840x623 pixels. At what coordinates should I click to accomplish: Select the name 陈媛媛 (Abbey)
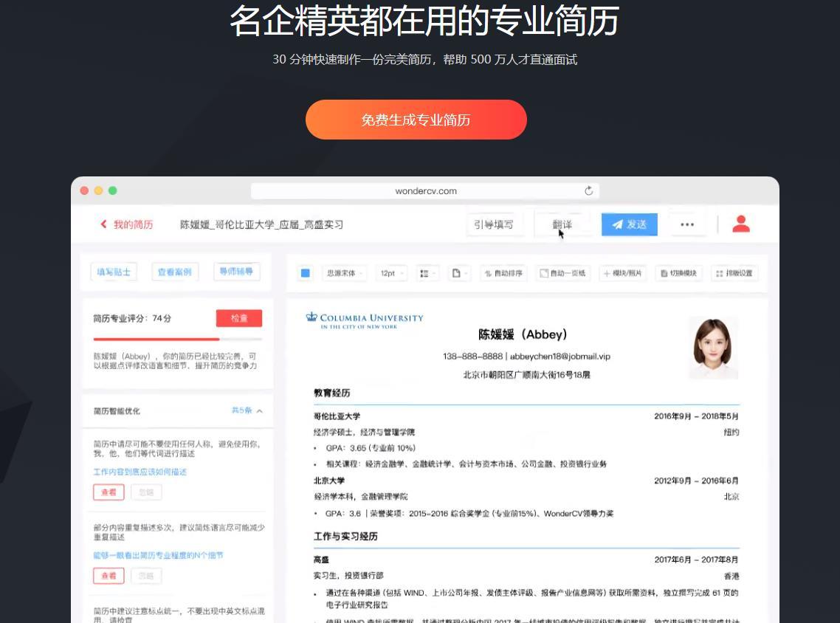[523, 334]
